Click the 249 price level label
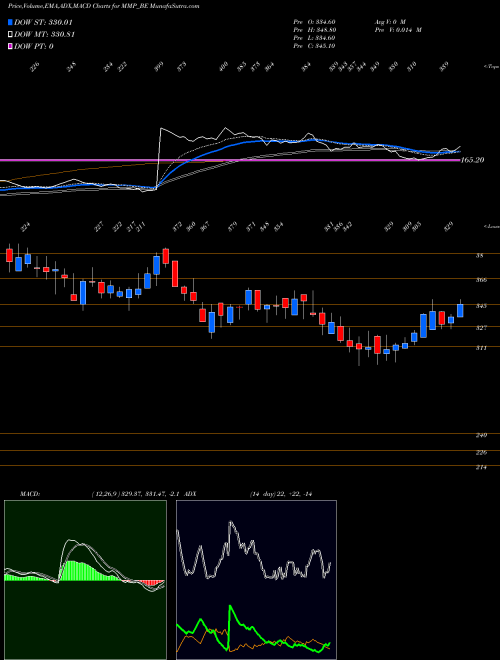 [481, 435]
